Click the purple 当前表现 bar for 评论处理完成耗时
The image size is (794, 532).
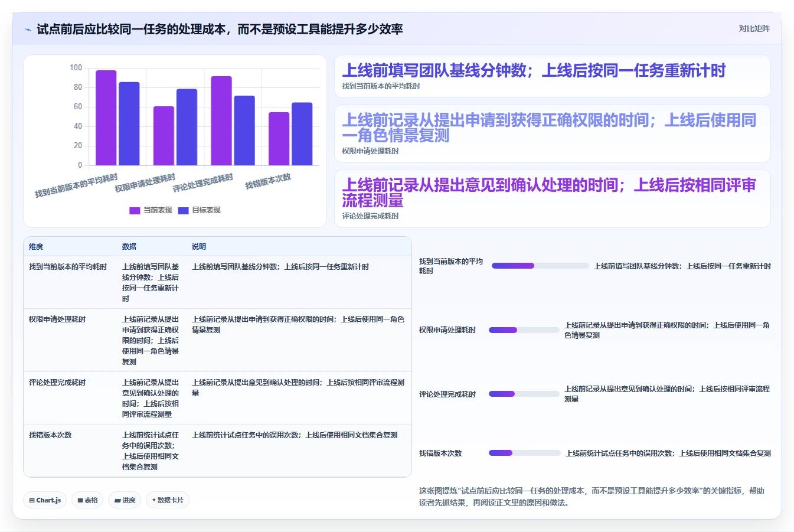click(221, 120)
